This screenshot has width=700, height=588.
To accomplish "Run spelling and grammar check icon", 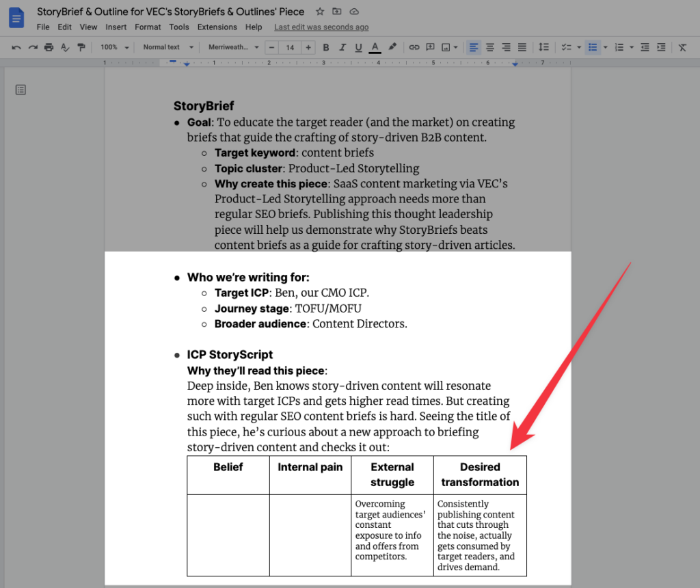I will (x=65, y=47).
